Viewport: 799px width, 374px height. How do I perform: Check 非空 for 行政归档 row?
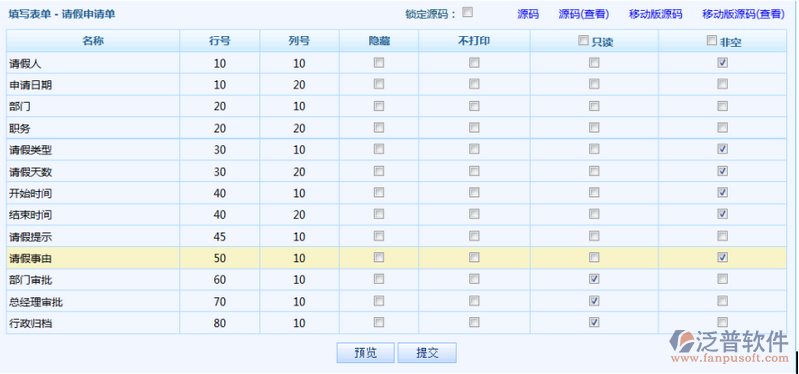722,322
